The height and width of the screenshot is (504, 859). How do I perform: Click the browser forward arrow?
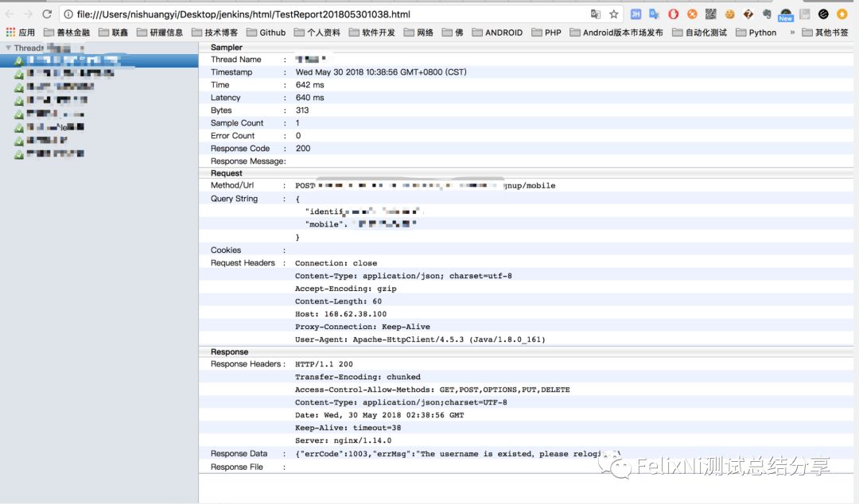tap(28, 14)
